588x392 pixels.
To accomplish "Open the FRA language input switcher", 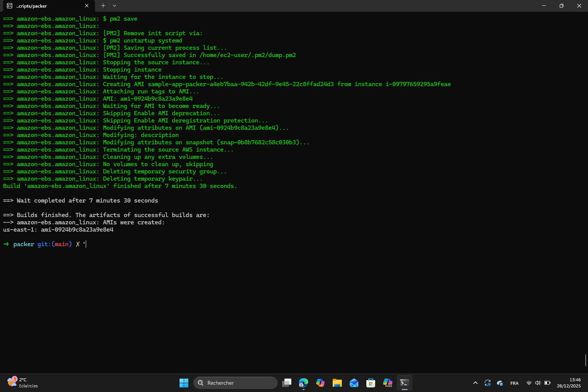I will (514, 383).
